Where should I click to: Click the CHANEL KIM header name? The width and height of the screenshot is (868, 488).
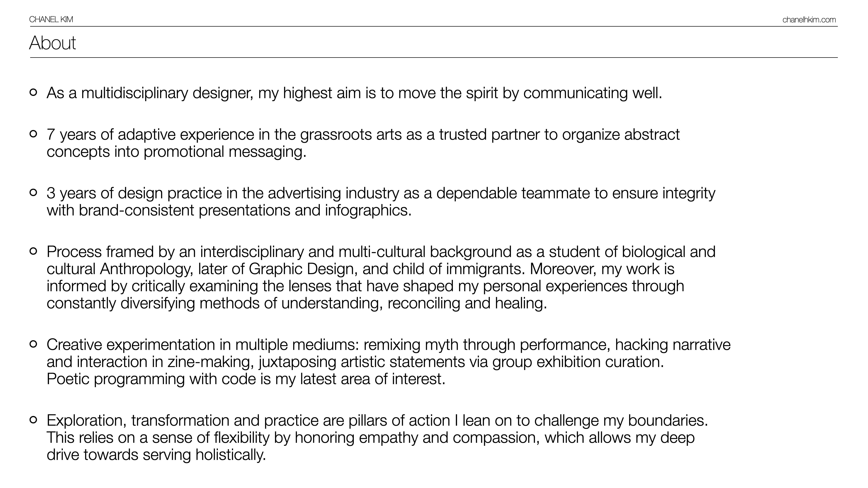pyautogui.click(x=51, y=19)
